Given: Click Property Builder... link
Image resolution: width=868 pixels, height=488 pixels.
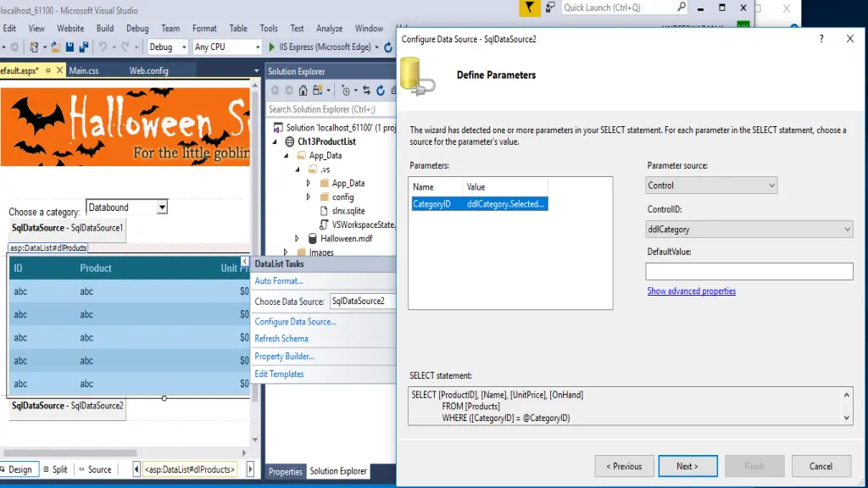Looking at the screenshot, I should point(285,357).
